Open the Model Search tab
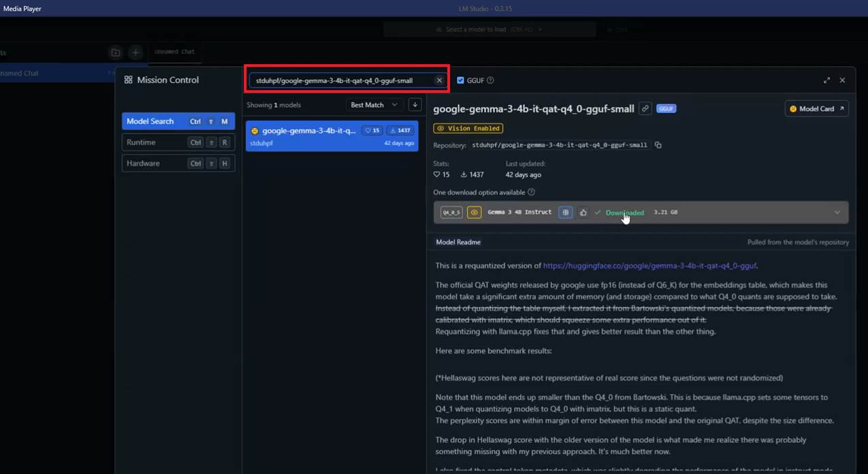This screenshot has height=474, width=868. tap(178, 121)
